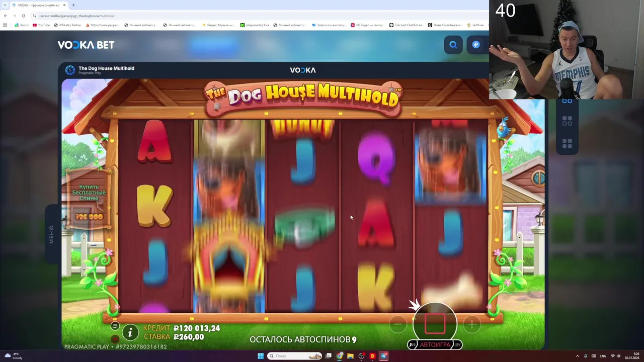Open the JackMiner bookmark
This screenshot has height=362, width=644.
coord(475,25)
